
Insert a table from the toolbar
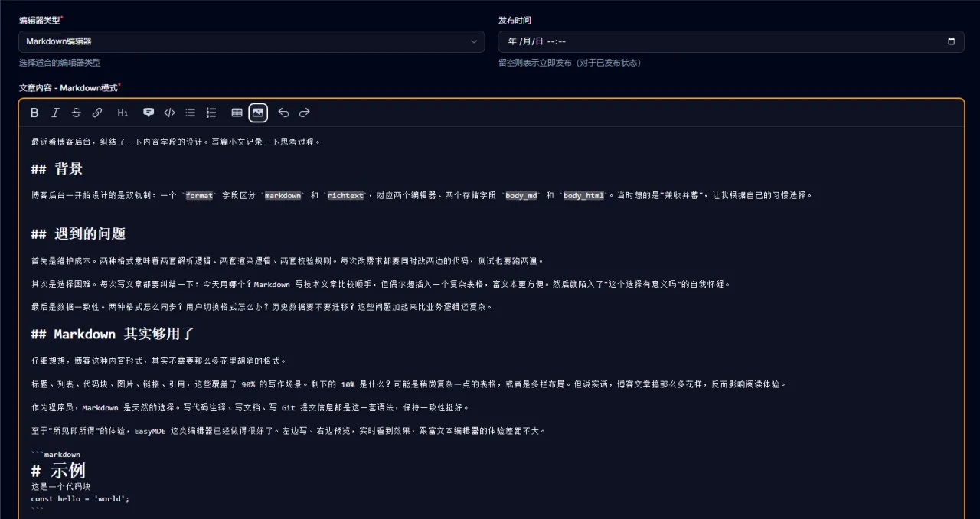(237, 113)
